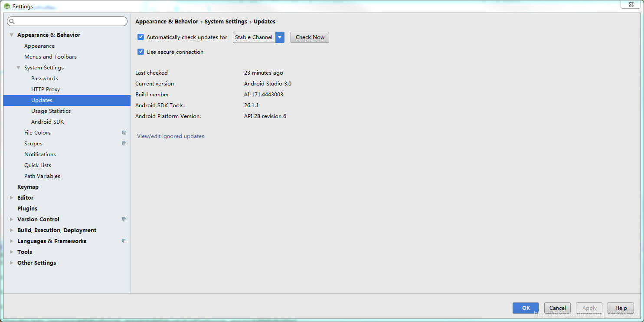Collapse the System Settings tree node
The width and height of the screenshot is (644, 322).
pos(18,67)
